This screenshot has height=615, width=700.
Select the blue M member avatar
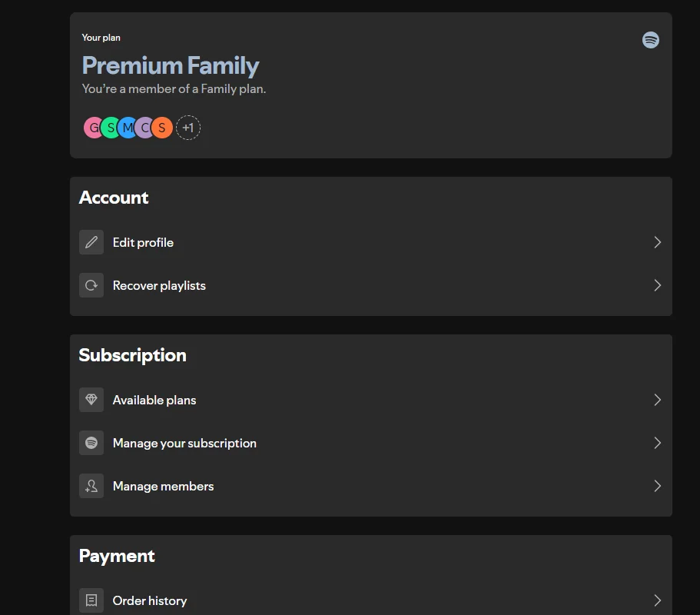[x=128, y=128]
